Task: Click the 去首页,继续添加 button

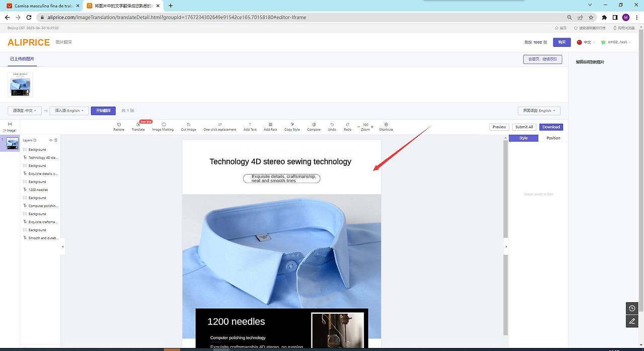Action: tap(542, 59)
